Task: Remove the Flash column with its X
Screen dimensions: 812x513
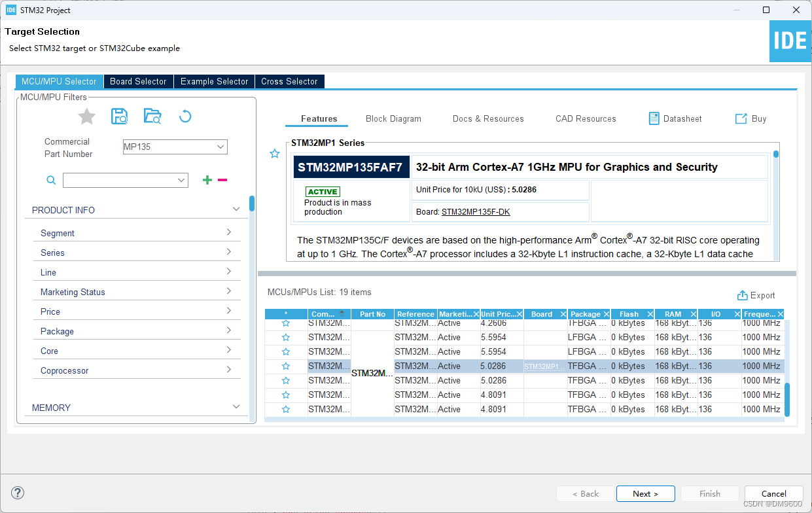Action: click(x=650, y=314)
